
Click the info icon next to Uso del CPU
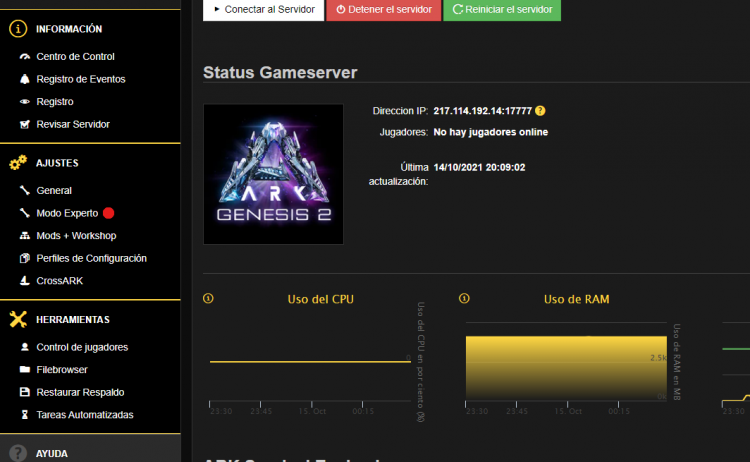pyautogui.click(x=209, y=298)
